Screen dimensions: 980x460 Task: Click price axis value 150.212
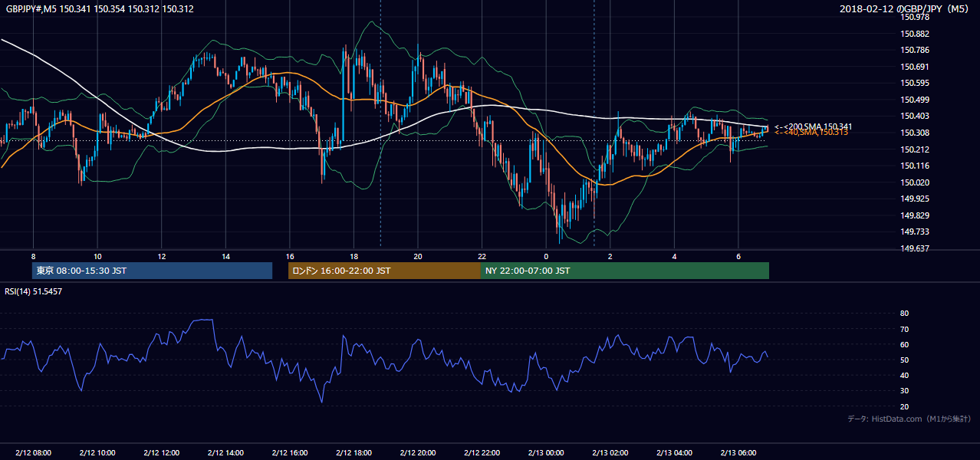(x=915, y=149)
